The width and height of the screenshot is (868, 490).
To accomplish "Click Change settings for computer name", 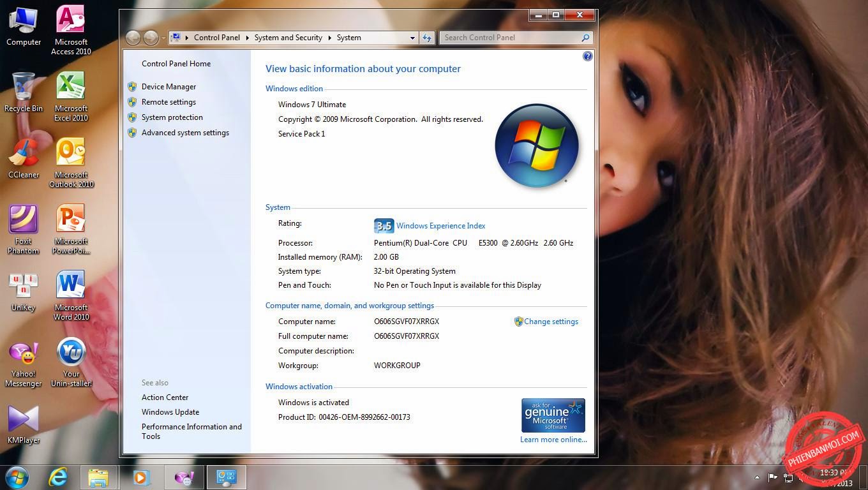I will (x=550, y=321).
